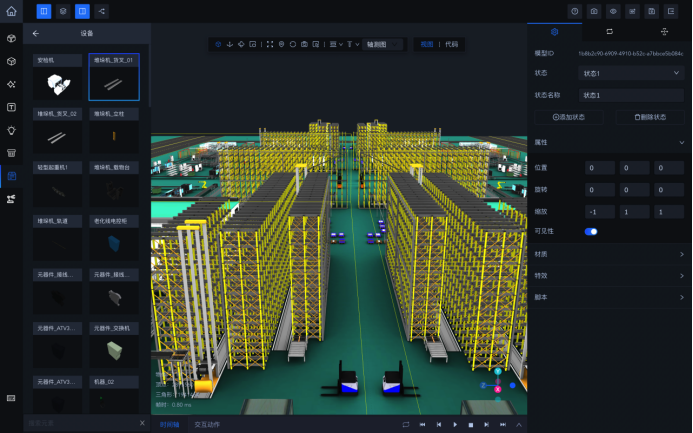Select the 元器件_交换机 device thumbnail

point(114,345)
